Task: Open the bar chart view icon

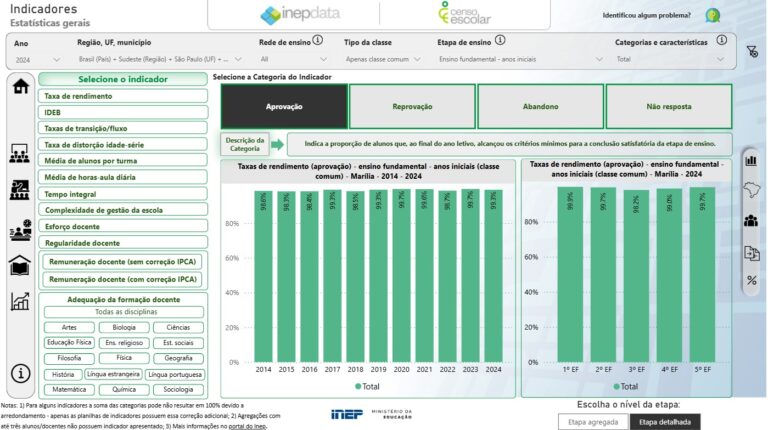Action: pyautogui.click(x=750, y=159)
